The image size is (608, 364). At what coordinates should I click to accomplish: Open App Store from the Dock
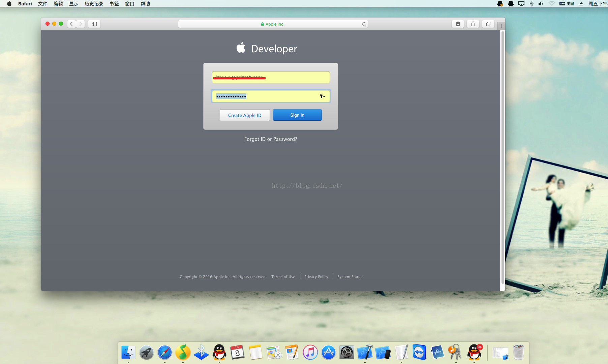pos(328,353)
